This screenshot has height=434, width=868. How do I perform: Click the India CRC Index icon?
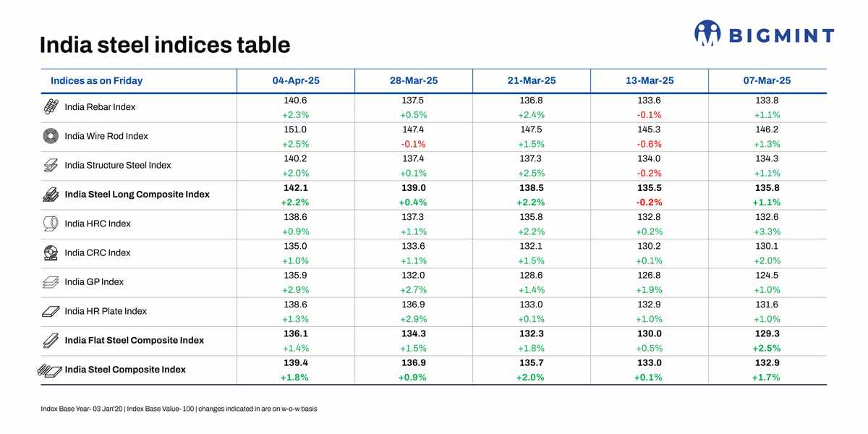pyautogui.click(x=51, y=253)
